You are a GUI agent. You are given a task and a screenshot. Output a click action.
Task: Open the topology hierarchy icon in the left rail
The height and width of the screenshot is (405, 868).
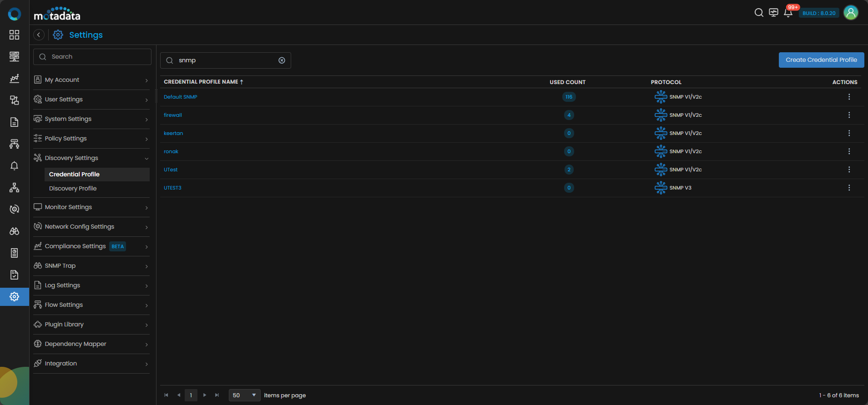click(x=15, y=188)
